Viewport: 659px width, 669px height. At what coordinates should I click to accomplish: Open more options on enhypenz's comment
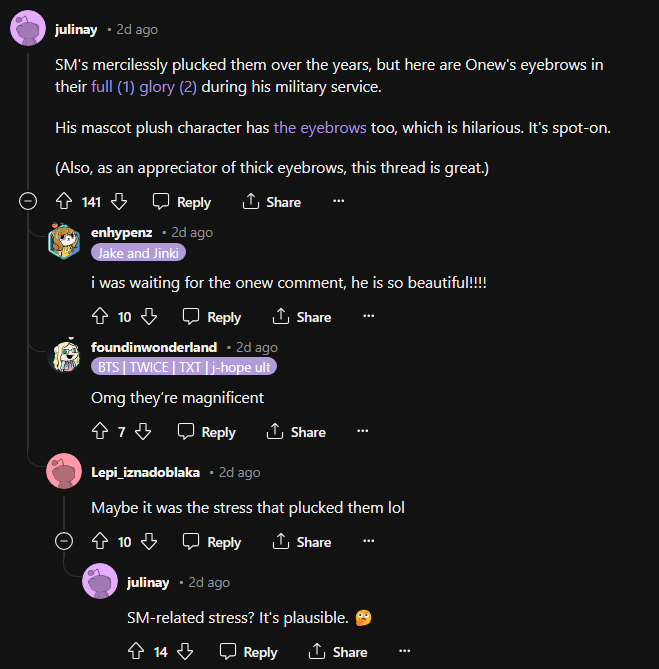368,316
